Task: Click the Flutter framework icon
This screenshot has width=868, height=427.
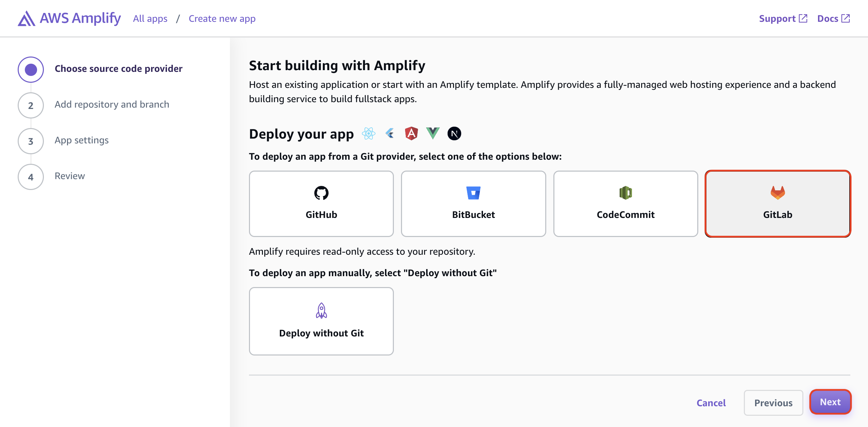Action: [390, 133]
